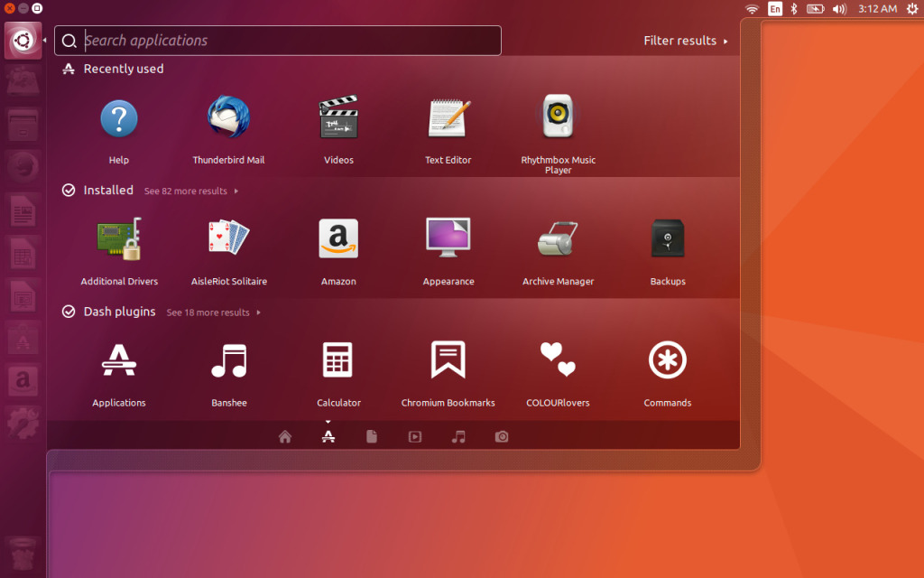
Task: Open the 3:12 AM clock menu
Action: pyautogui.click(x=877, y=9)
